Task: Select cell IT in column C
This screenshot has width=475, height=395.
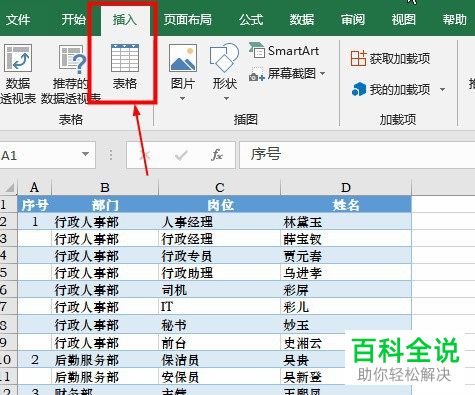Action: 220,307
